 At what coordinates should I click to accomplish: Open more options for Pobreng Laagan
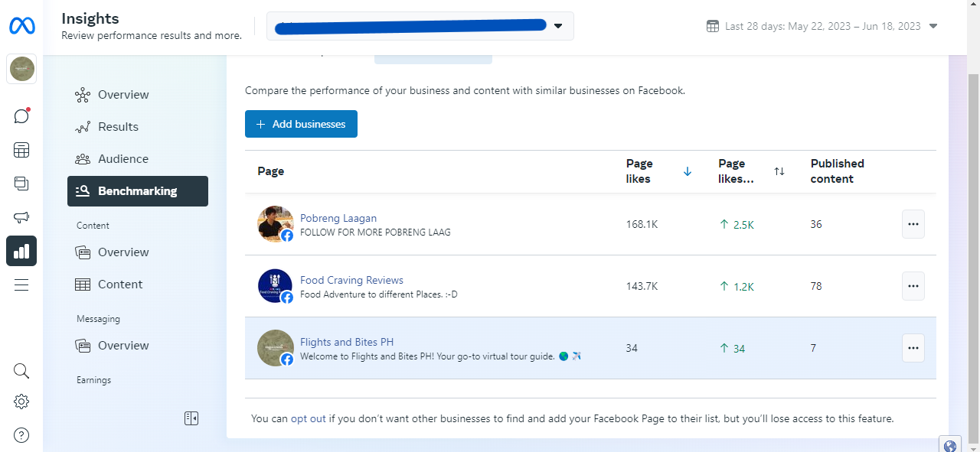click(x=913, y=224)
